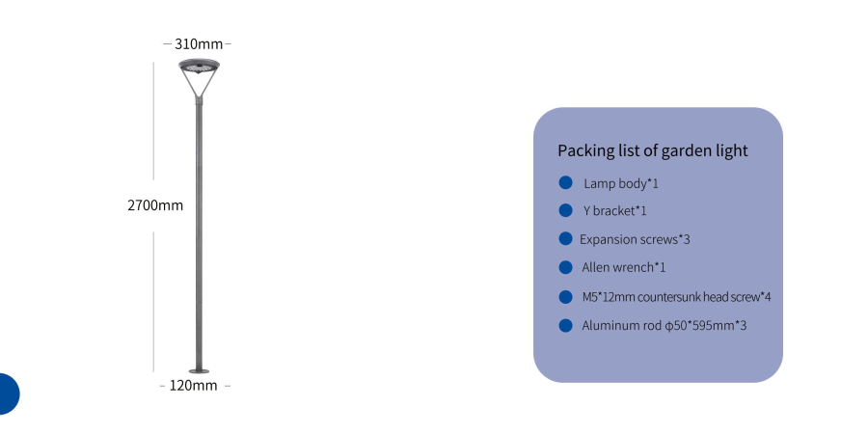The image size is (868, 434).
Task: Click the blue bullet beside Y bracket
Action: 565,210
